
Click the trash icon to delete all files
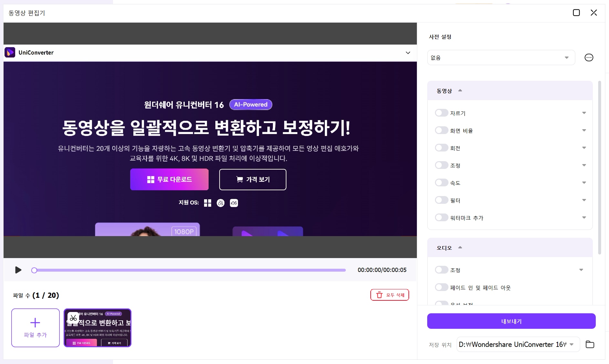click(x=379, y=295)
